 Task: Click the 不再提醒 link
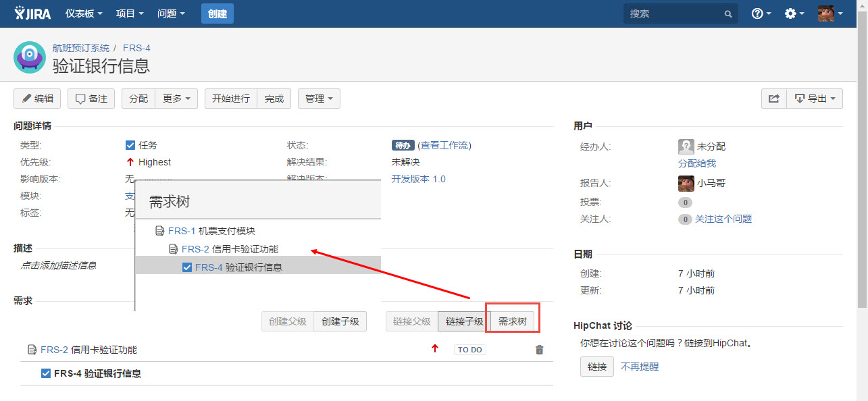[640, 367]
